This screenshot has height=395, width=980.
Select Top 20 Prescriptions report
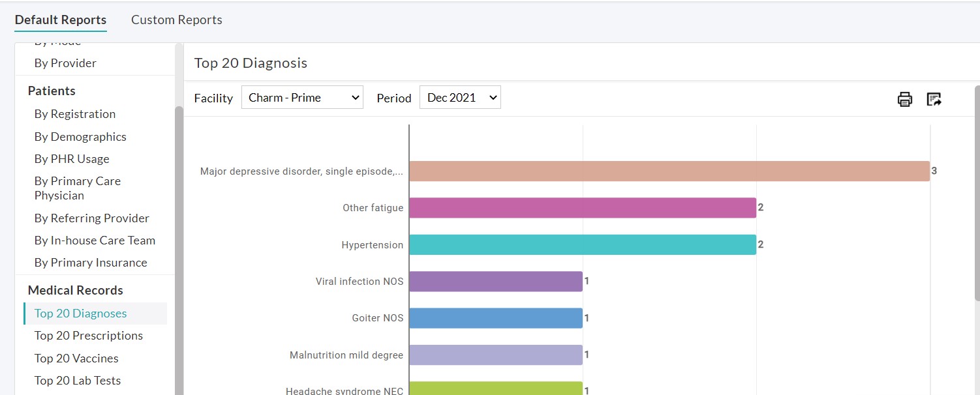(88, 336)
